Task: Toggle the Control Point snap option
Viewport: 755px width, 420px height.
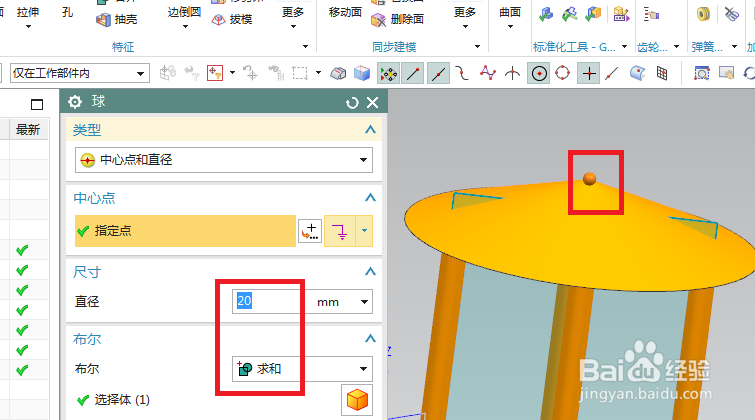Action: tap(462, 73)
